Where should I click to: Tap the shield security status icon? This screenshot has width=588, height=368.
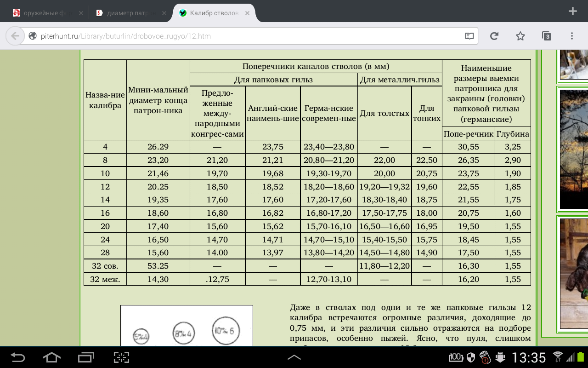pyautogui.click(x=471, y=357)
